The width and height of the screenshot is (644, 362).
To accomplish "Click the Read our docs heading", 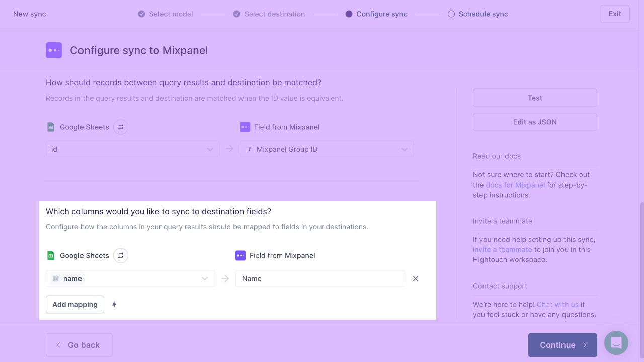I will tap(497, 156).
